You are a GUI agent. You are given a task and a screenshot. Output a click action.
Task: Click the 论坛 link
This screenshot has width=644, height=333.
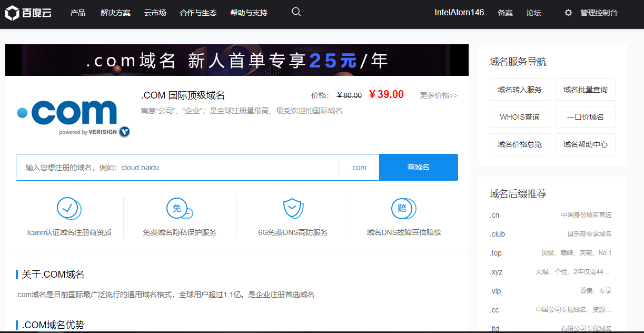click(x=533, y=13)
